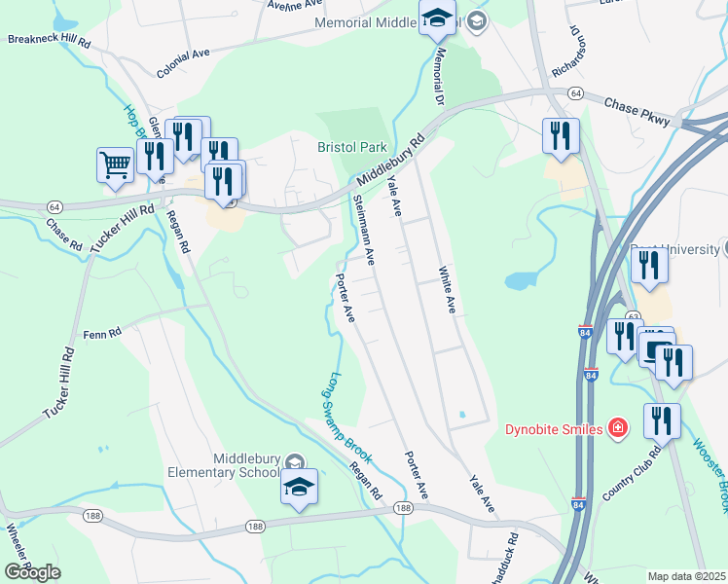This screenshot has height=584, width=728.
Task: Open the school marker near Middlebury Elementary School
Action: 300,488
